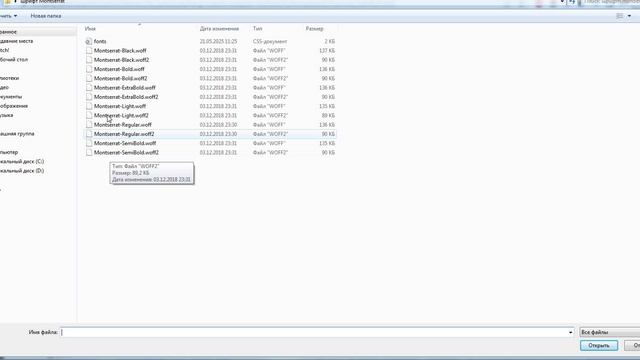Screen dimensions: 640x360
Task: Click the file icon beside Montserrat-Light.woff2
Action: 89,116
